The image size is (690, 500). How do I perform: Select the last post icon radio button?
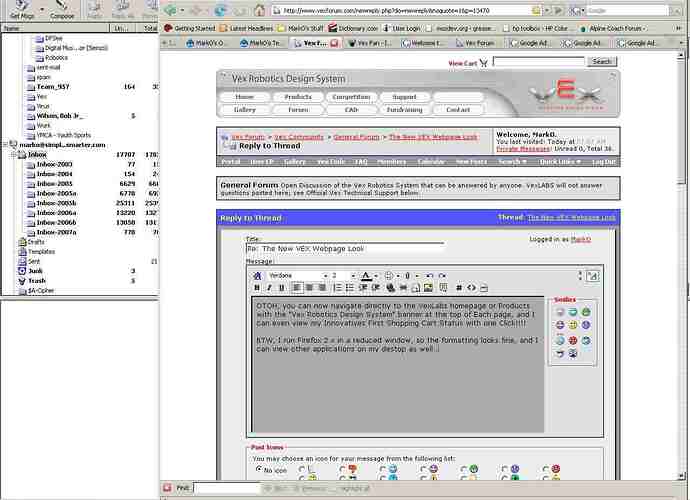coord(545,469)
